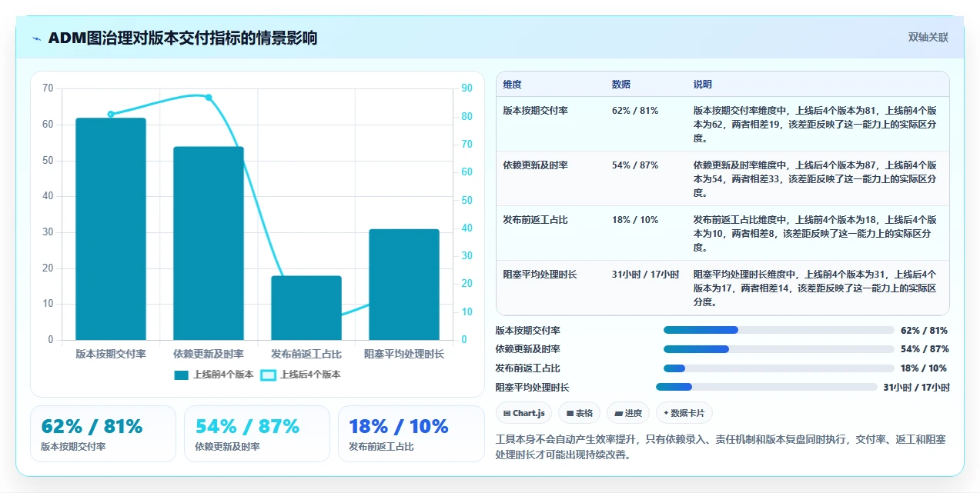The height and width of the screenshot is (493, 980).
Task: Toggle the 上线后4个版本 legend item
Action: (301, 375)
